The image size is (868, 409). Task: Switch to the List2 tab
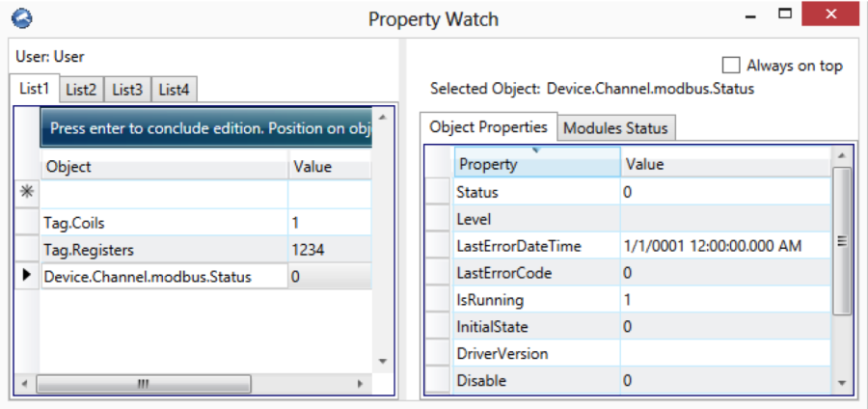tap(81, 90)
